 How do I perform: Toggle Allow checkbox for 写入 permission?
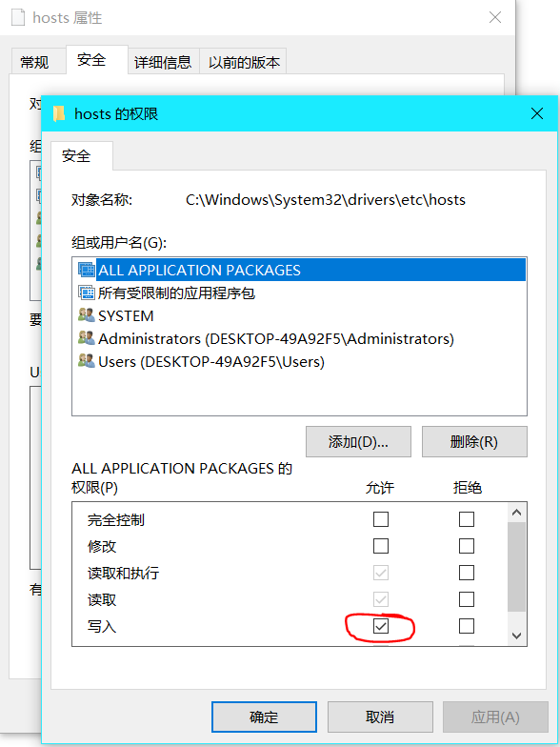coord(381,626)
